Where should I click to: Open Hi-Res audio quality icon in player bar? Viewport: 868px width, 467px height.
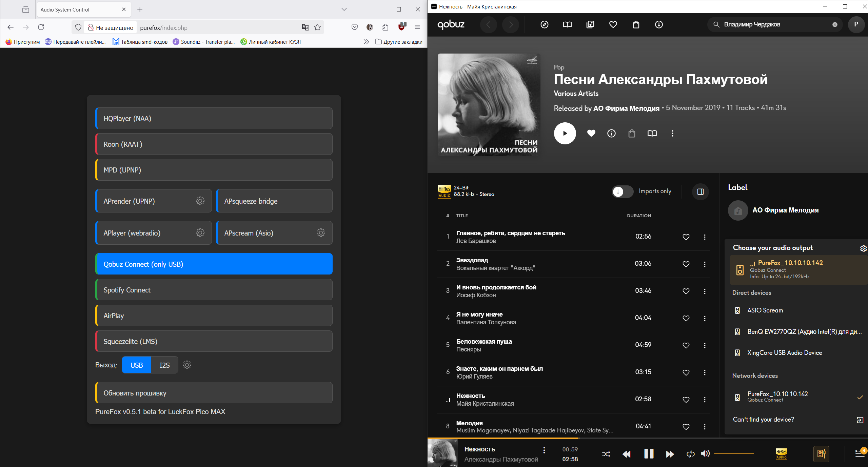coord(781,454)
